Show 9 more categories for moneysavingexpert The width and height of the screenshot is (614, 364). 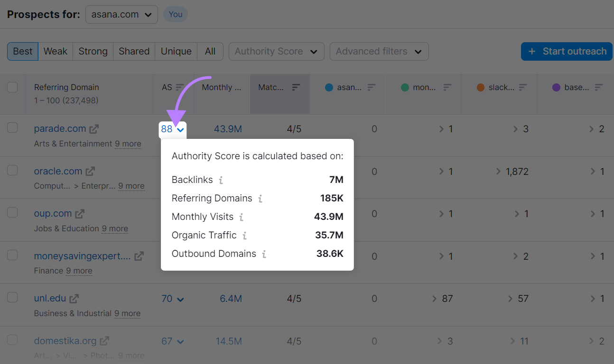point(79,271)
